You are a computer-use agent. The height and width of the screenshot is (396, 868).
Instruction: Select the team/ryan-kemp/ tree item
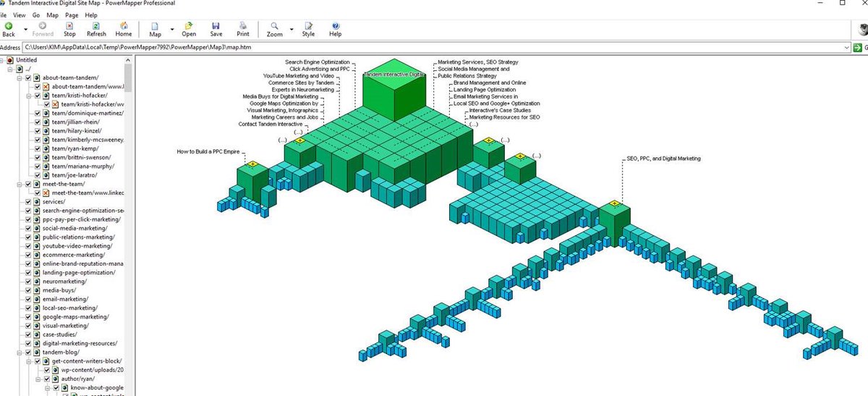[74, 148]
